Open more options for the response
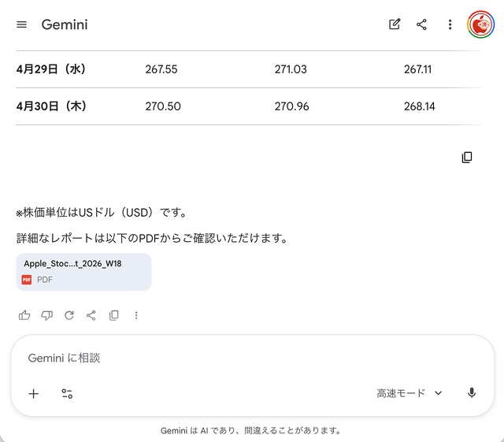 (136, 315)
